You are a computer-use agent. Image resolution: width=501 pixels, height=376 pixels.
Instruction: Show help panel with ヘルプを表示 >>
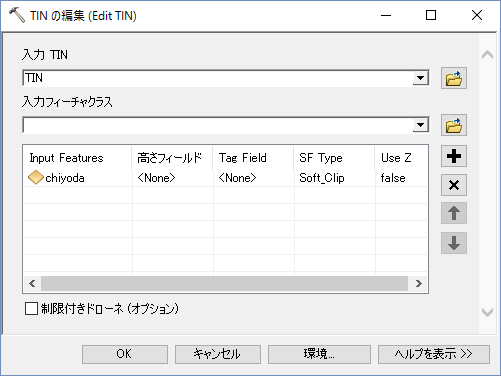click(434, 354)
